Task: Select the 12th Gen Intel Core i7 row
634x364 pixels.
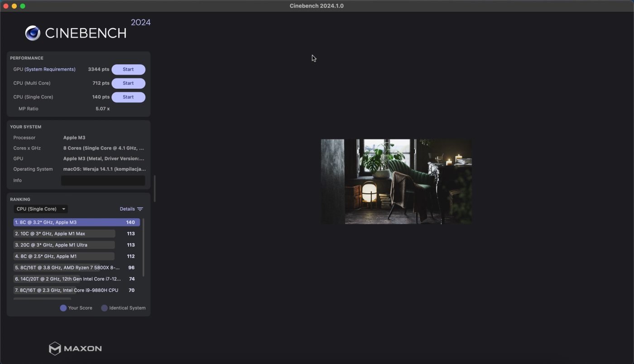Action: coord(77,279)
